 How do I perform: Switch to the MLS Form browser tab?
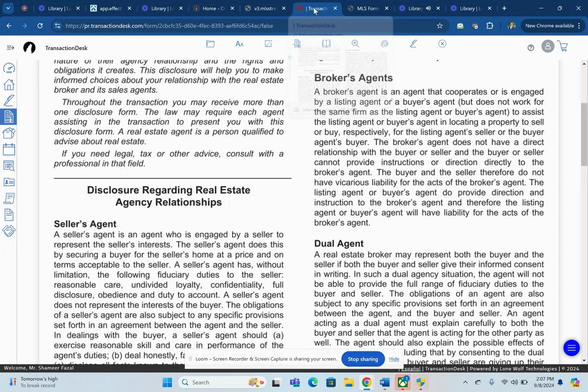[368, 8]
